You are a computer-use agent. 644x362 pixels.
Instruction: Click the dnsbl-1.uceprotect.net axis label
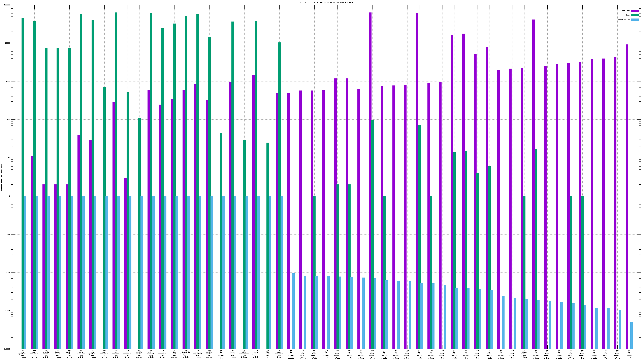pyautogui.click(x=186, y=354)
